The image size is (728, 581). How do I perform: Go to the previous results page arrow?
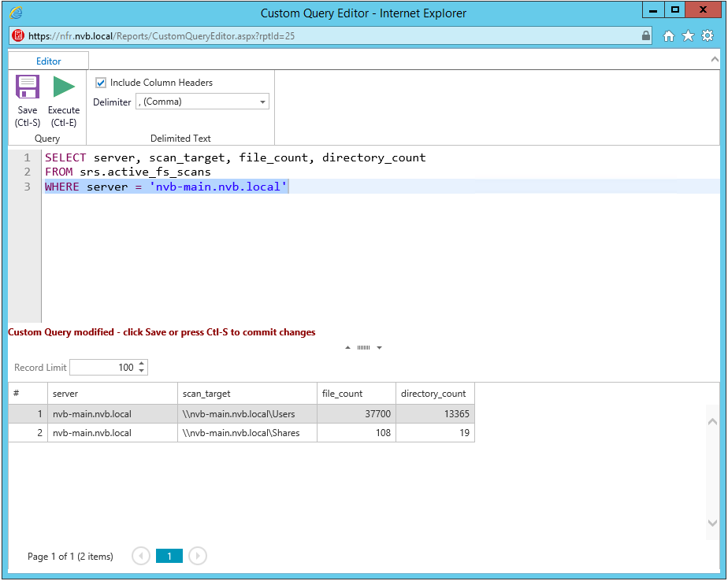click(141, 556)
